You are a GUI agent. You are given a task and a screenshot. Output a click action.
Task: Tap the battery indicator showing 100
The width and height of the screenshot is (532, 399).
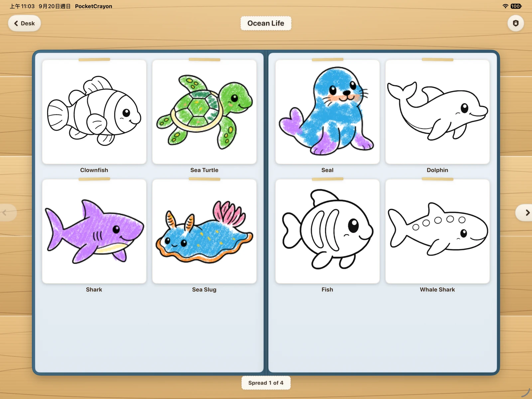[516, 6]
